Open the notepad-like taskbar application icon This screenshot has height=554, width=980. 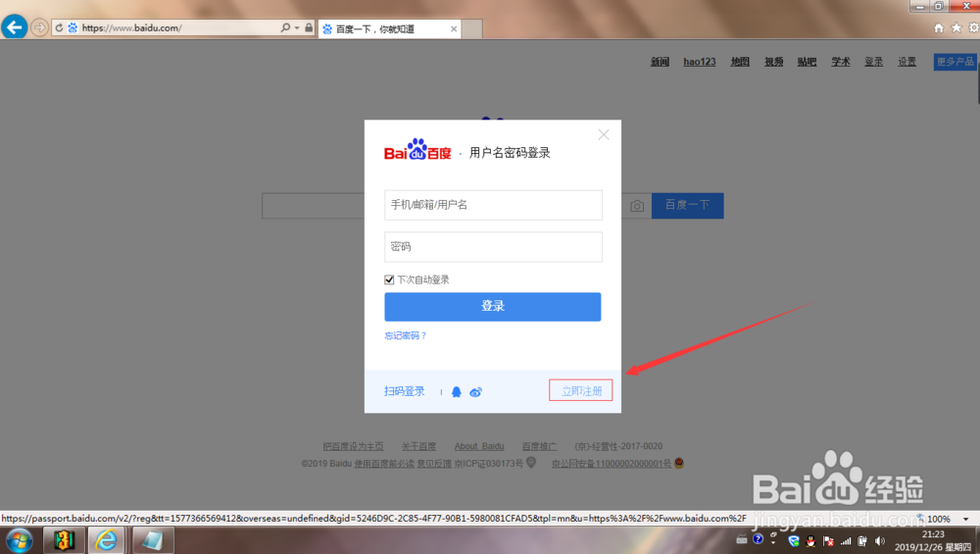click(x=153, y=540)
